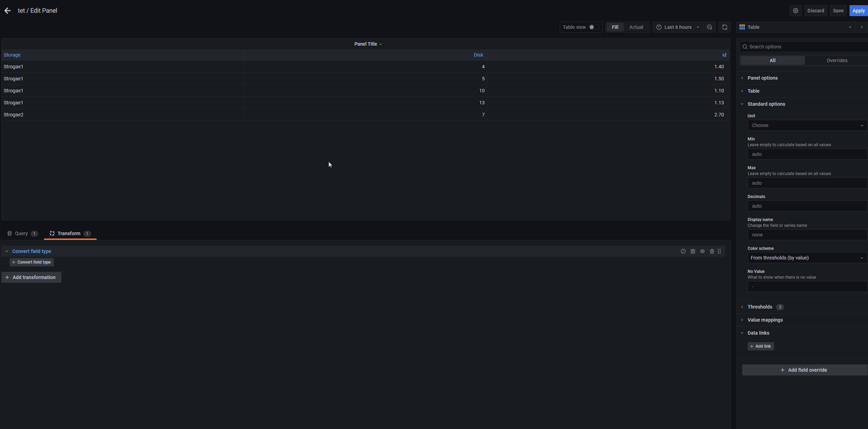Switch to the Query tab
Viewport: 868px width, 429px height.
(23, 233)
